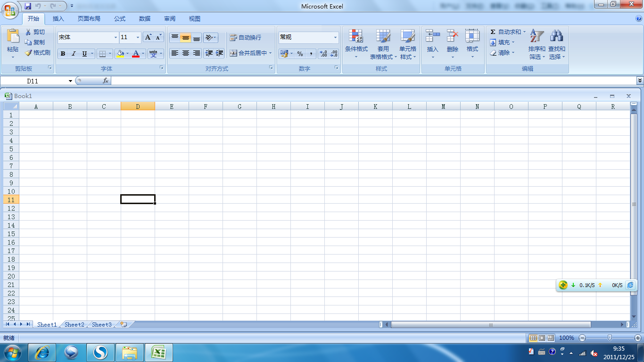Toggle bold formatting

point(63,54)
